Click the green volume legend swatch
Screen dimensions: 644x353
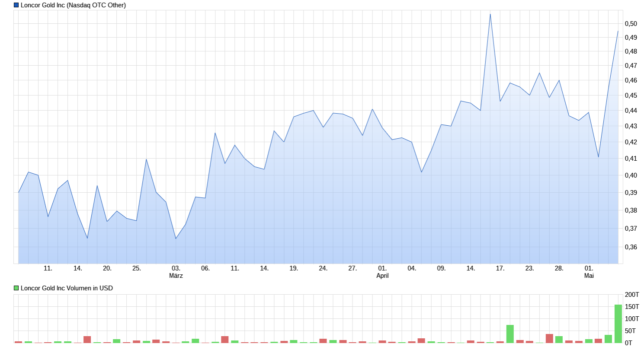(x=16, y=288)
